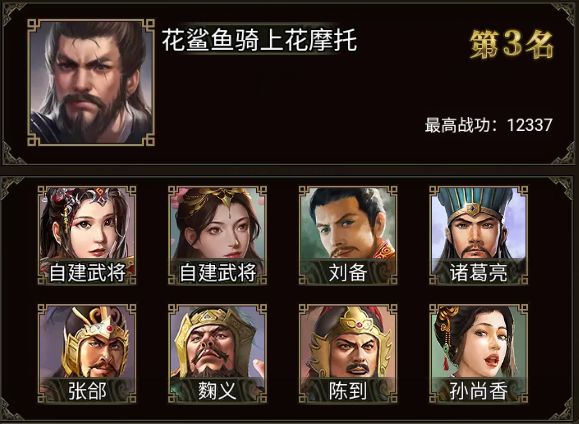Click the 麴义 name label
This screenshot has width=579, height=424.
pos(217,391)
